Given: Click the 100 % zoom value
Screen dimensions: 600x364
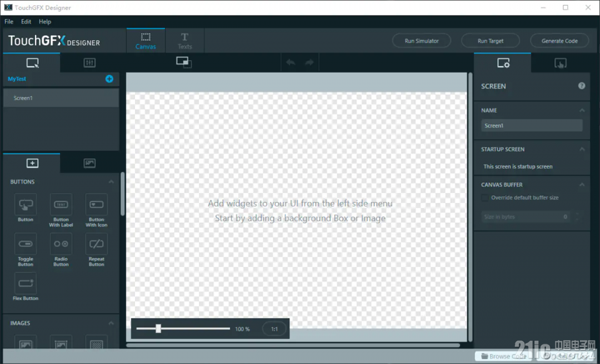Looking at the screenshot, I should [242, 329].
